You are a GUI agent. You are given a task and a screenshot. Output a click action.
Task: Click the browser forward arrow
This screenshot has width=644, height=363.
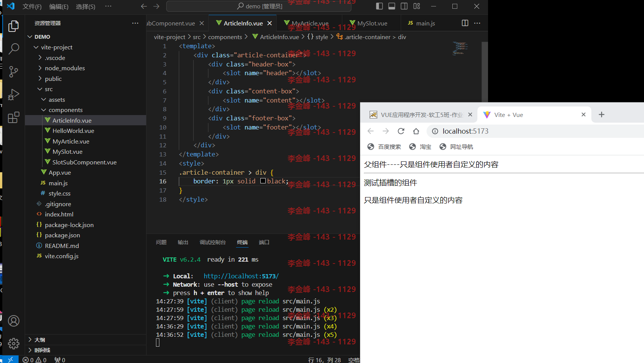click(x=386, y=131)
